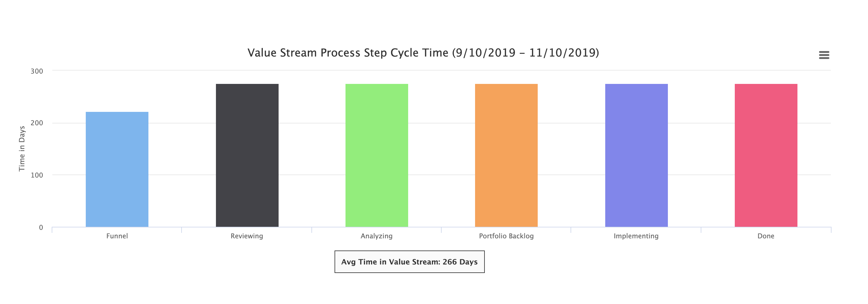
Task: Click the Value Stream Process Step chart title
Action: click(423, 53)
